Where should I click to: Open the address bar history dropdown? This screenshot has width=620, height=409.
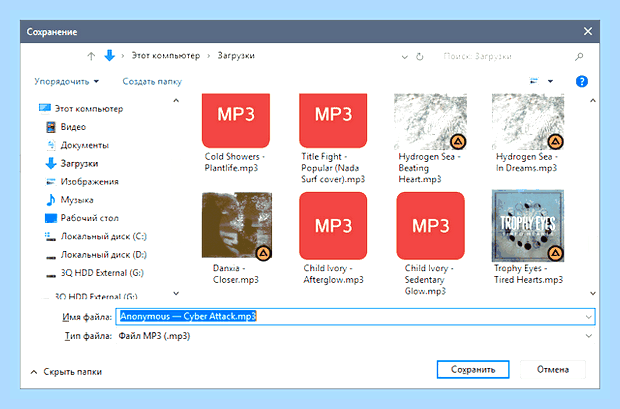405,57
